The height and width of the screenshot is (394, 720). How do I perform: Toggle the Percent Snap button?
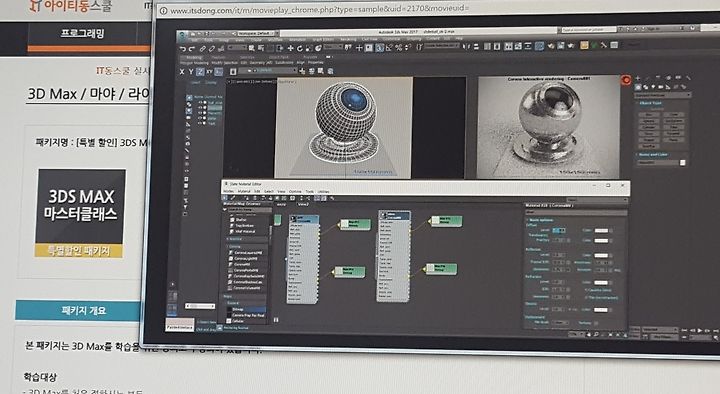pyautogui.click(x=399, y=48)
